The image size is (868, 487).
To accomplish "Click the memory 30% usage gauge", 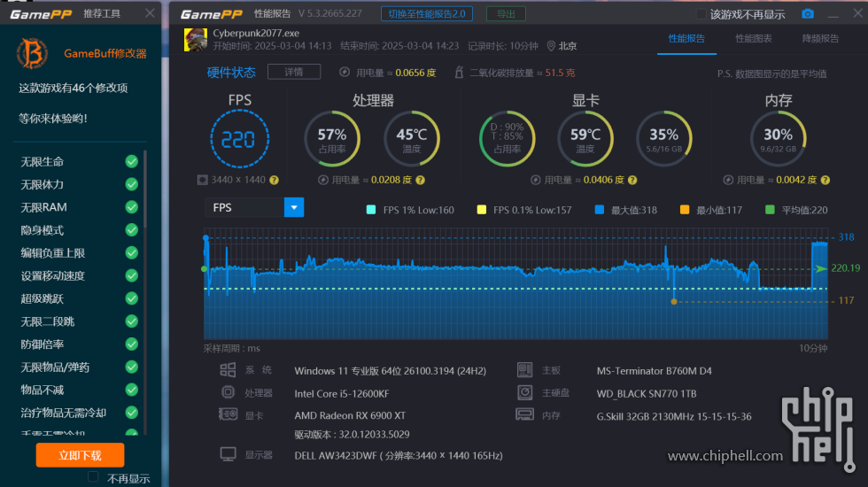I will tap(778, 139).
